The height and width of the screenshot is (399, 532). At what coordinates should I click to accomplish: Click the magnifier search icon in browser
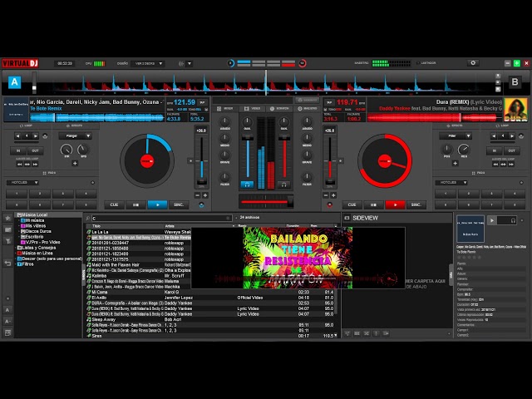tap(88, 218)
